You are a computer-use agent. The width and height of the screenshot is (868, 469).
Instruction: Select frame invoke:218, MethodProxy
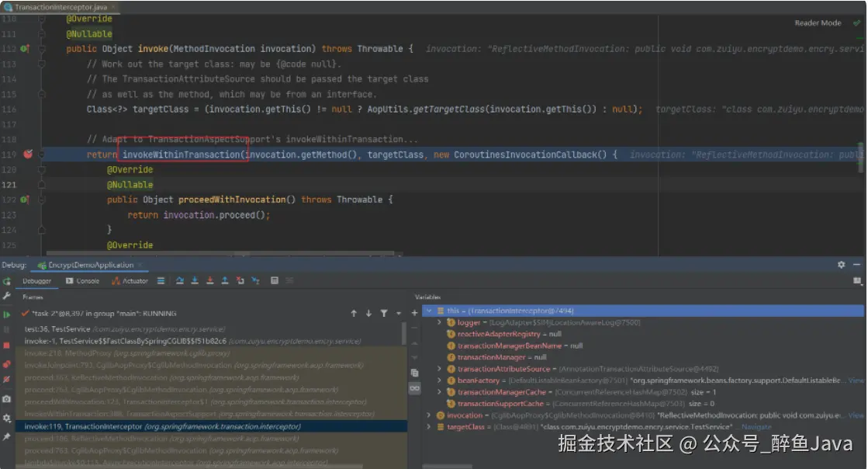210,353
